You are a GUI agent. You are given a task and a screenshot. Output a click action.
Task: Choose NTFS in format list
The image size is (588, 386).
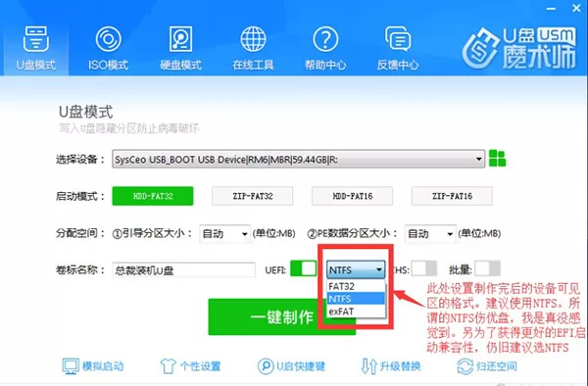coord(356,299)
